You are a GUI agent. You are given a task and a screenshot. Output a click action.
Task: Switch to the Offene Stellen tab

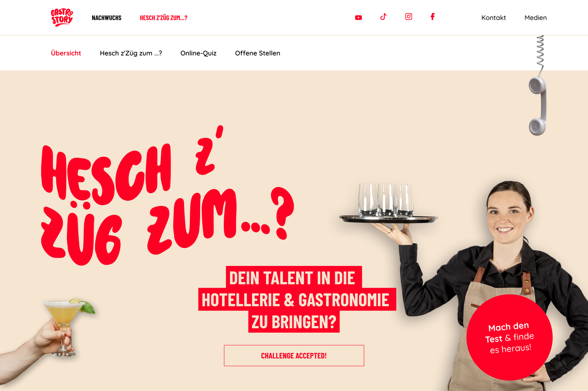(257, 53)
